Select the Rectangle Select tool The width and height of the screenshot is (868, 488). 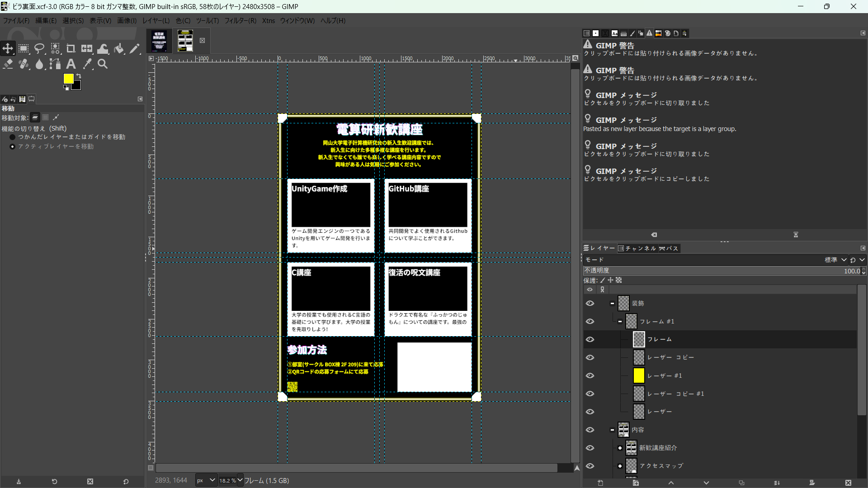pos(24,48)
